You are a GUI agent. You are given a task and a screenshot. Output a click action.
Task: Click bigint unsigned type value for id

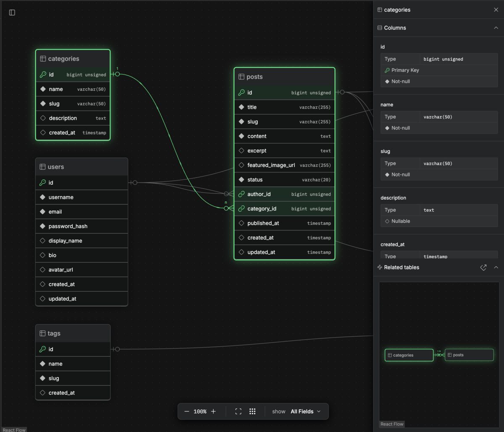click(x=443, y=59)
